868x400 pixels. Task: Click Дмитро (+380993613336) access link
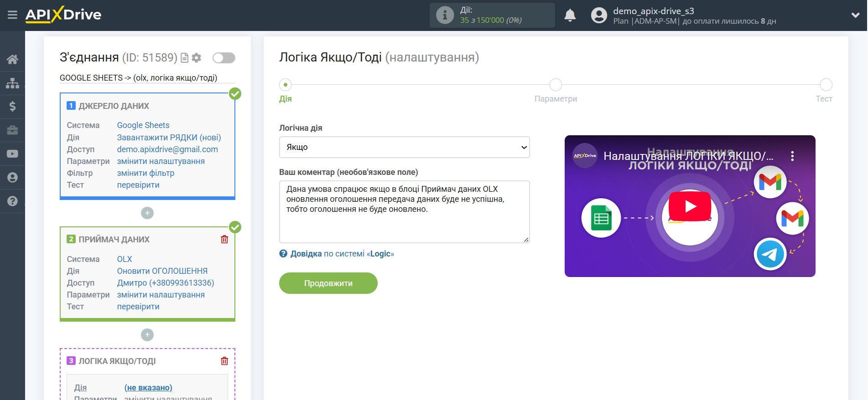[166, 283]
